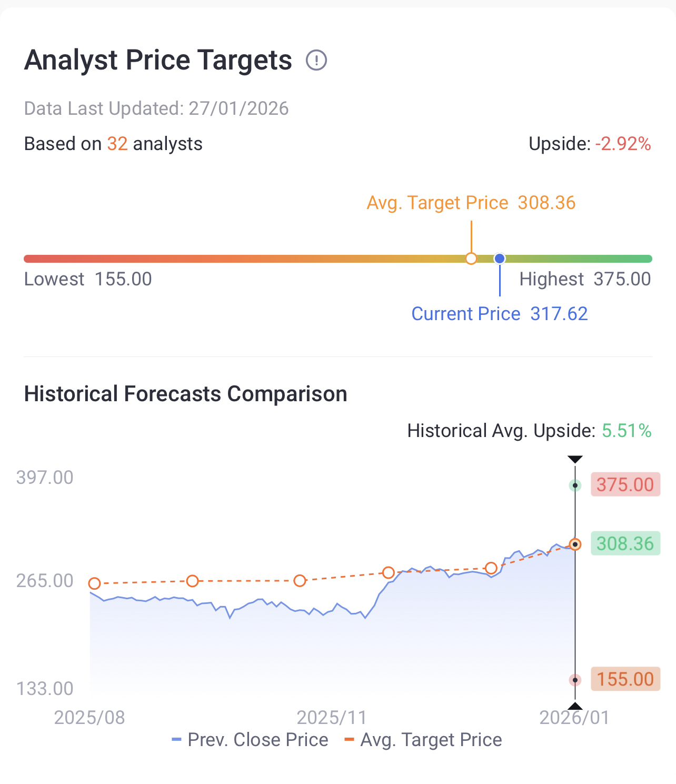Select the highest target dot on cursor line
This screenshot has width=676, height=784.
pyautogui.click(x=575, y=485)
